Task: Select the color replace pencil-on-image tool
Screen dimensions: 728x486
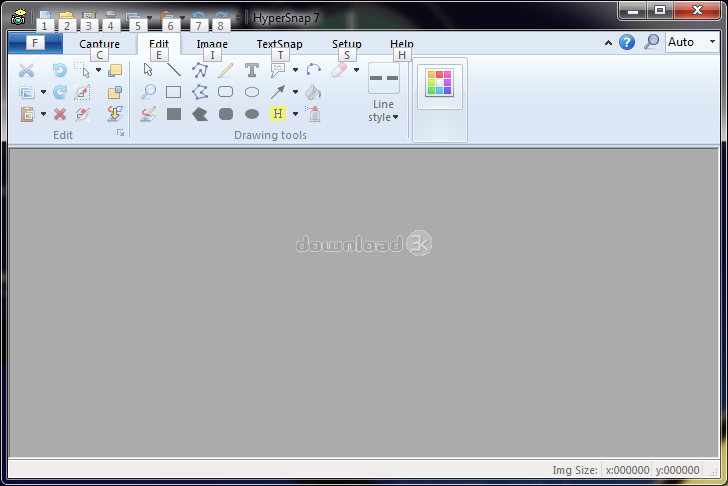Action: coord(148,114)
